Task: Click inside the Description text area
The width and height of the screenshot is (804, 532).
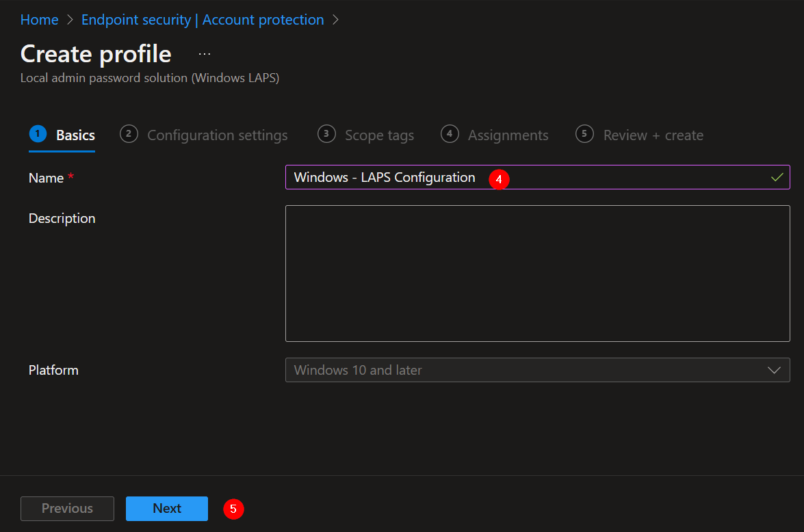Action: pyautogui.click(x=537, y=273)
